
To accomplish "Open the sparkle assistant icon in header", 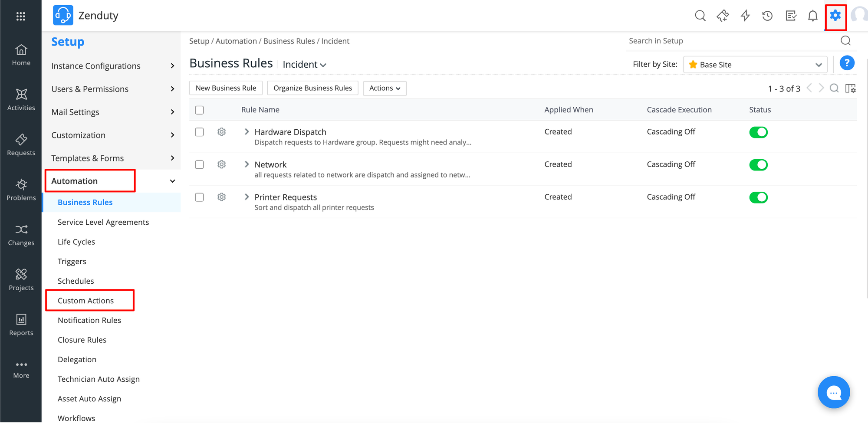I will [723, 16].
